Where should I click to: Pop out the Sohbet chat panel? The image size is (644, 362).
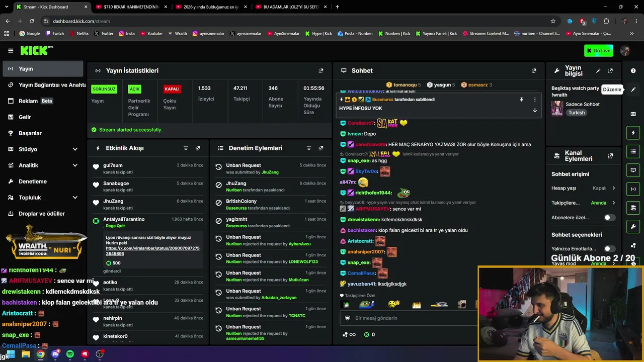(534, 71)
